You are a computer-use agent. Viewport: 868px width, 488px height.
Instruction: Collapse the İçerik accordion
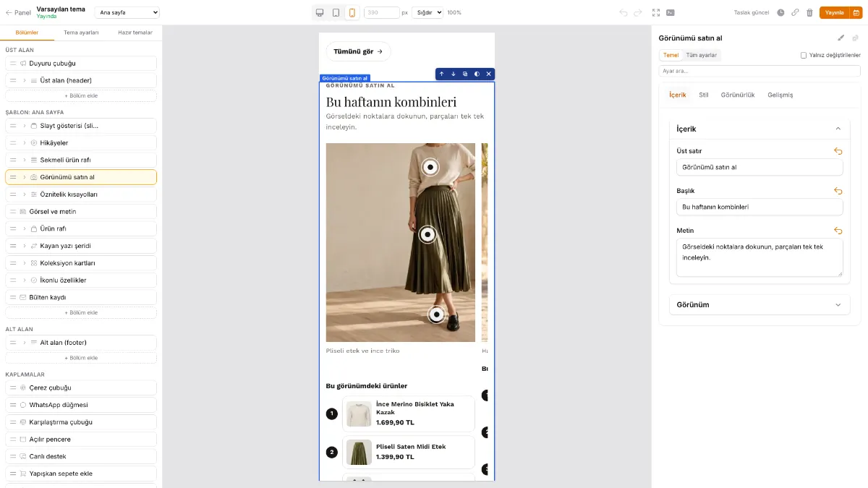click(759, 129)
